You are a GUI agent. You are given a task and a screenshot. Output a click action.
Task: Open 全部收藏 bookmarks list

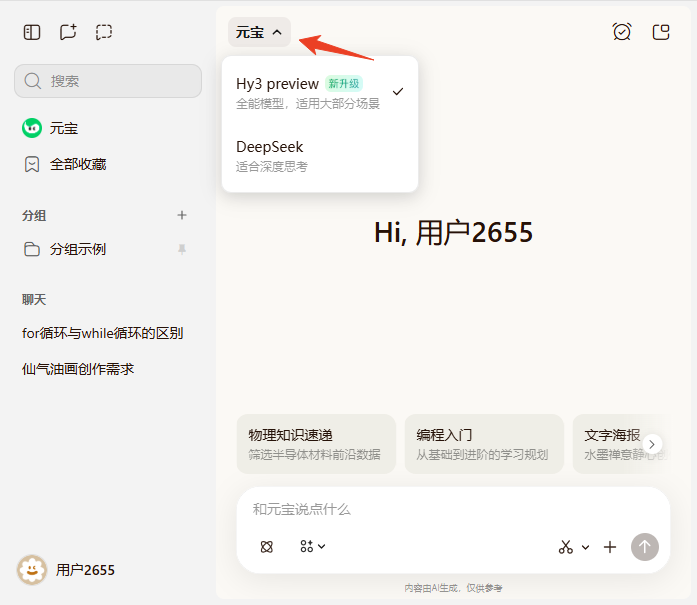tap(107, 164)
